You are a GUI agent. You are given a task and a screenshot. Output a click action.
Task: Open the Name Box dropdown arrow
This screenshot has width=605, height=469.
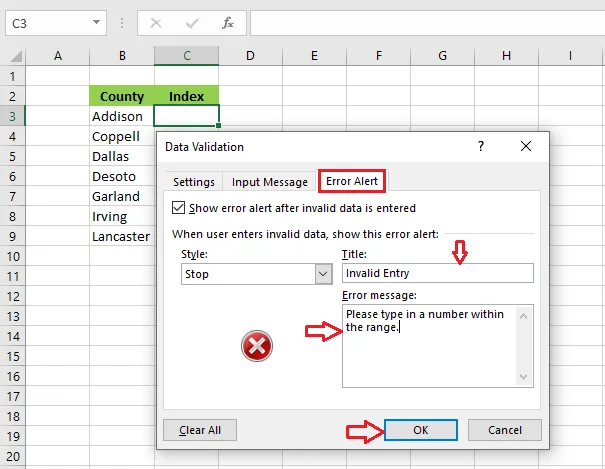pyautogui.click(x=96, y=23)
